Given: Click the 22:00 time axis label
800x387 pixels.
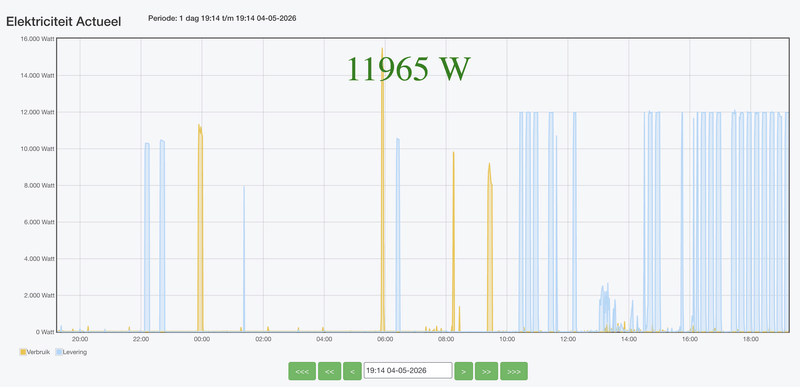Looking at the screenshot, I should 141,339.
